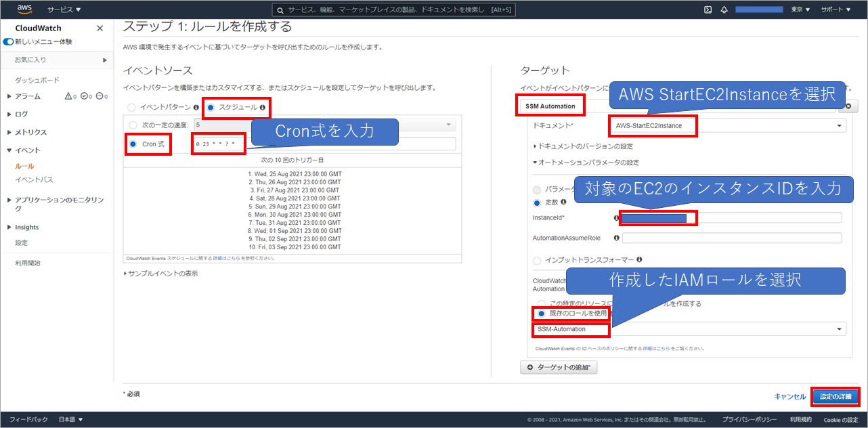Screen dimensions: 868x428
Task: Select create new role for this resource radio
Action: tap(541, 303)
